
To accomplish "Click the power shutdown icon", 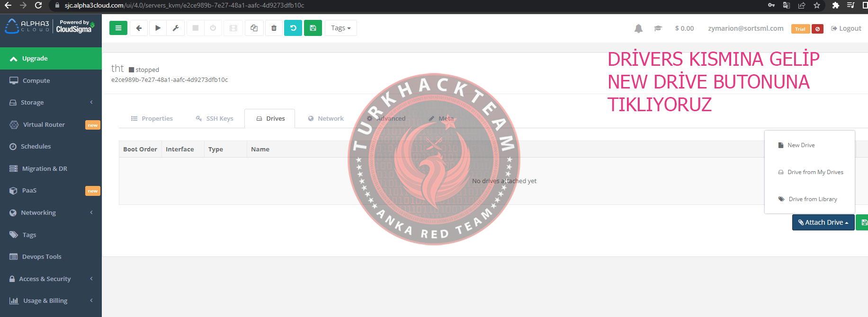I will click(213, 28).
